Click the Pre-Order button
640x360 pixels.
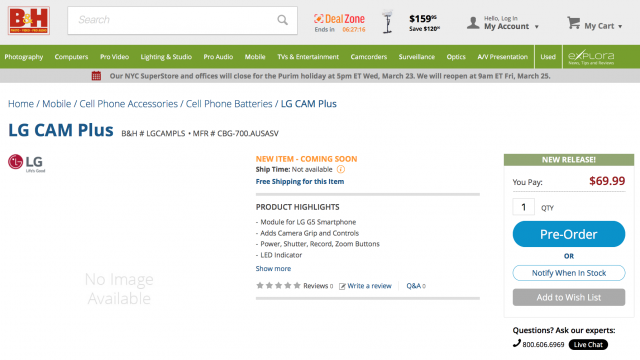point(569,234)
